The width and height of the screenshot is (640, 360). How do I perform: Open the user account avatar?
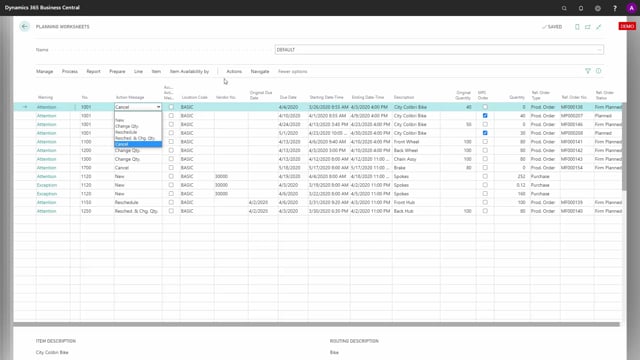(x=631, y=8)
